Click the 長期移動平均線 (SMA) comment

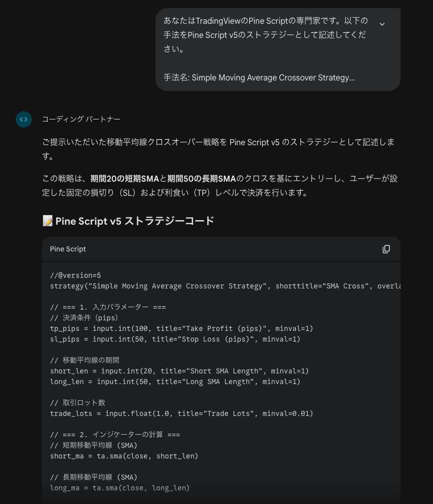coord(94,477)
